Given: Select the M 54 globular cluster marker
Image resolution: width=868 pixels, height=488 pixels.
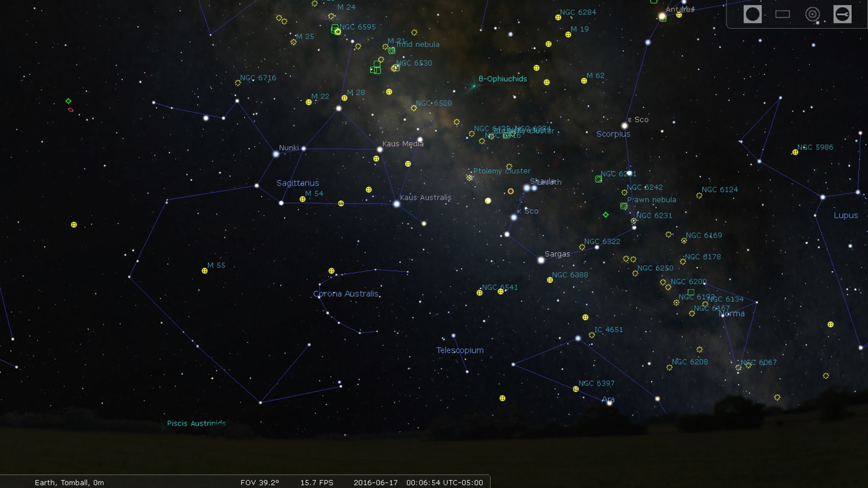Looking at the screenshot, I should [303, 199].
